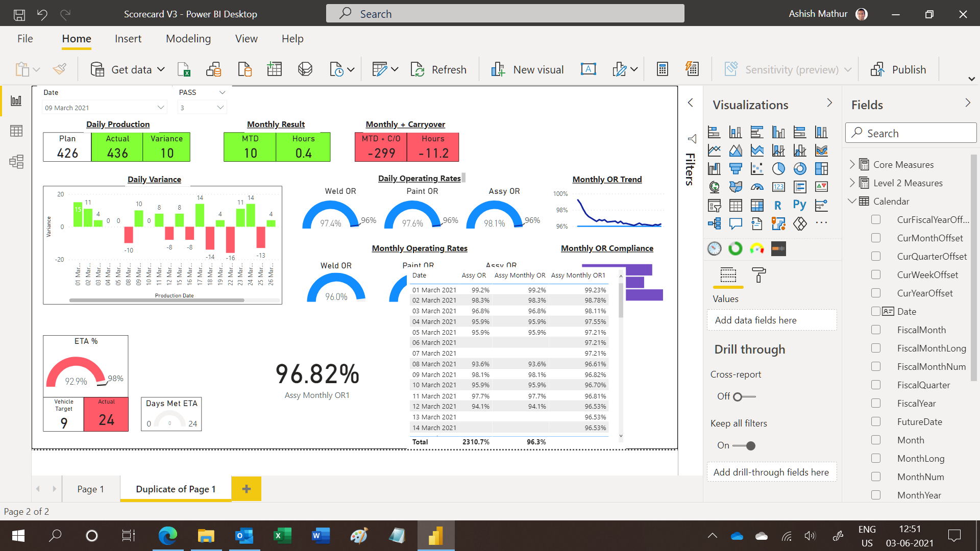Switch to Page 1 tab

[x=91, y=489]
